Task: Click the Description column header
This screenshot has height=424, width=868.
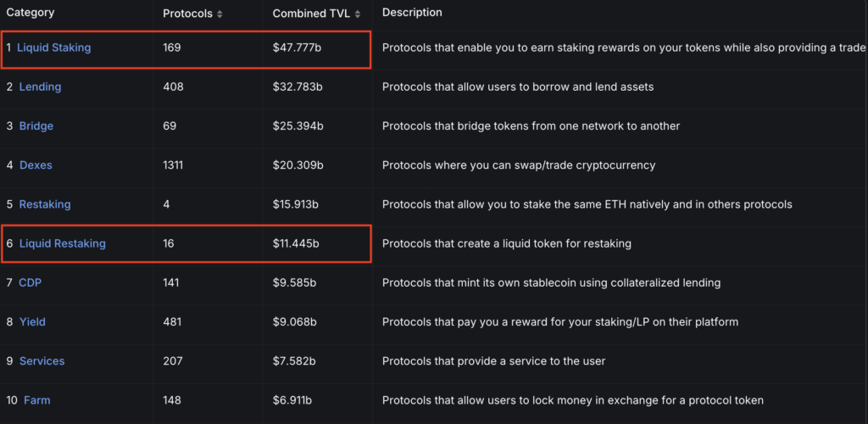Action: (x=412, y=12)
